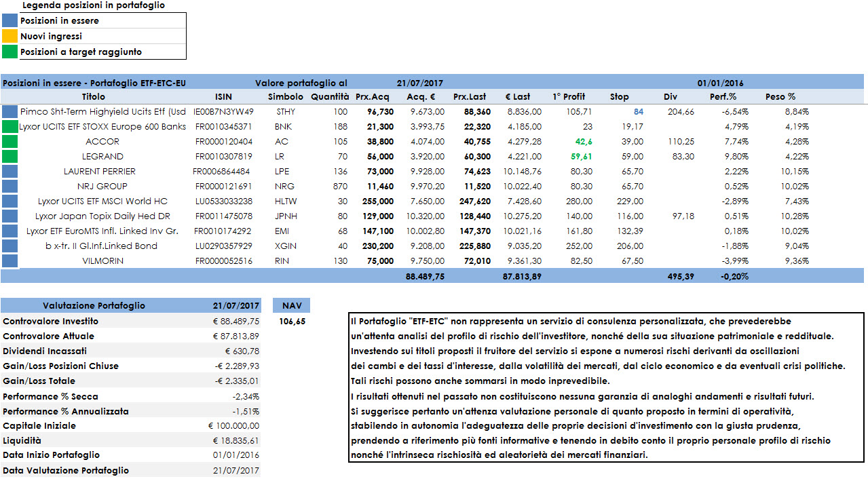Select the 'Titolo' column header

click(x=94, y=97)
